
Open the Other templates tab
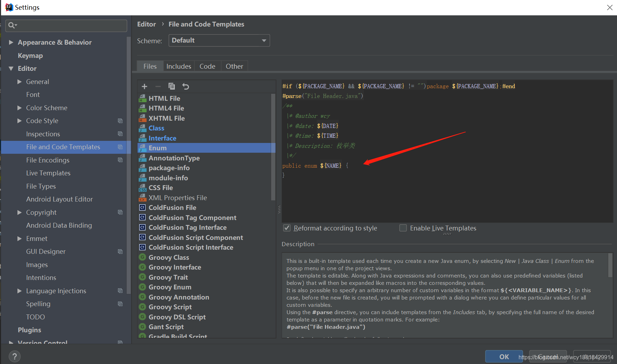(234, 66)
